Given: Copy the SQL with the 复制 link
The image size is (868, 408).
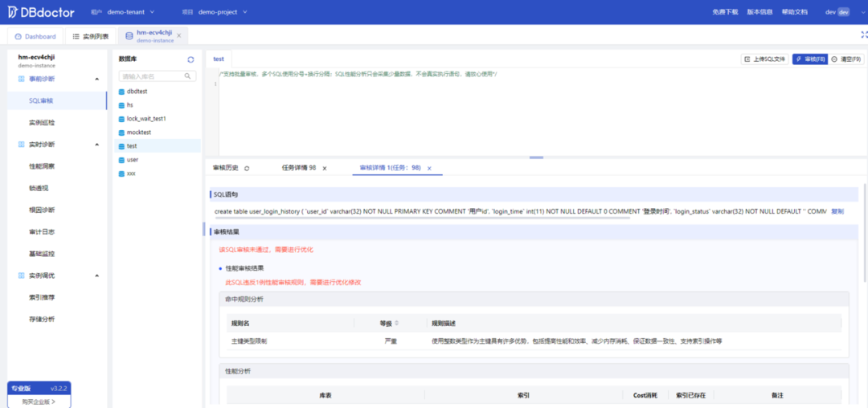Looking at the screenshot, I should coord(837,211).
